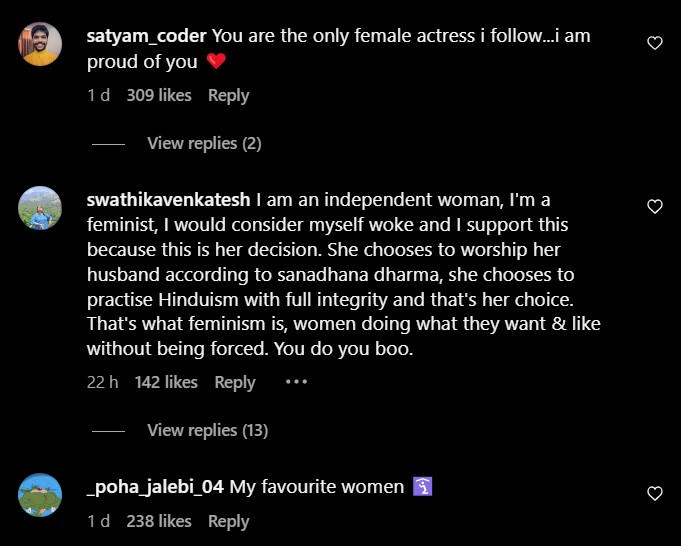Screen dimensions: 681x546
Task: View the 238 likes list
Action: 159,521
